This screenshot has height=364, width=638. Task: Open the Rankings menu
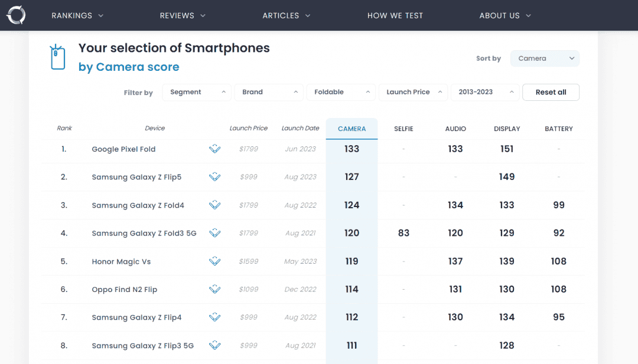(77, 15)
